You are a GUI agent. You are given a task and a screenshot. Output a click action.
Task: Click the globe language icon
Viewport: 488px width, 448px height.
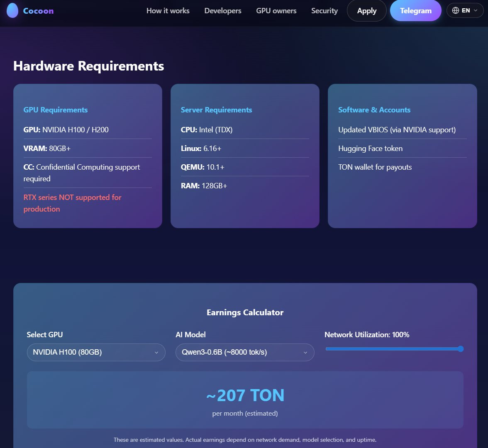[455, 11]
